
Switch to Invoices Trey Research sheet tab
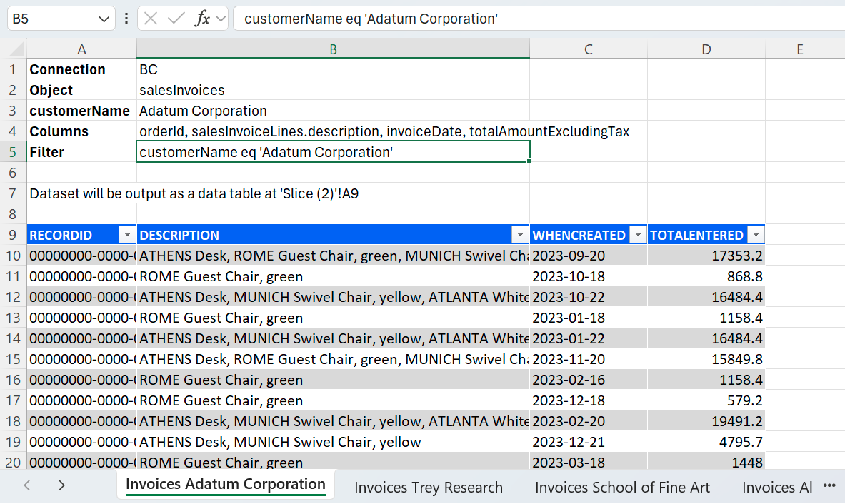point(429,488)
